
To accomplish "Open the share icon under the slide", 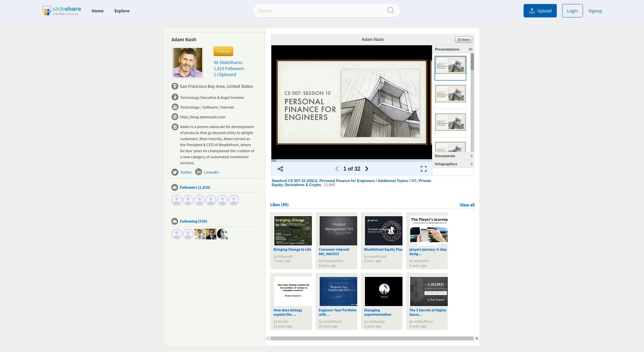I will point(280,169).
